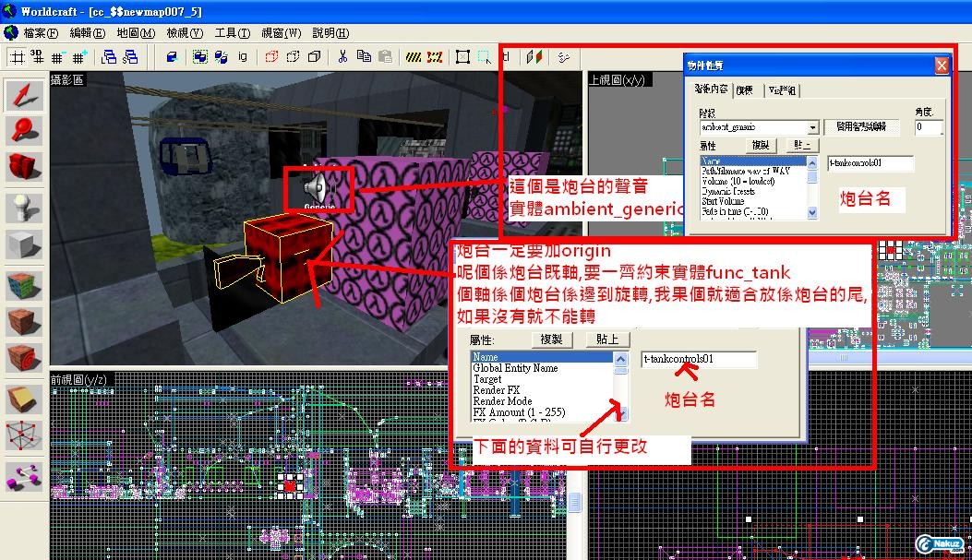The width and height of the screenshot is (972, 560).
Task: Click the load window state icon
Action: pyautogui.click(x=109, y=57)
